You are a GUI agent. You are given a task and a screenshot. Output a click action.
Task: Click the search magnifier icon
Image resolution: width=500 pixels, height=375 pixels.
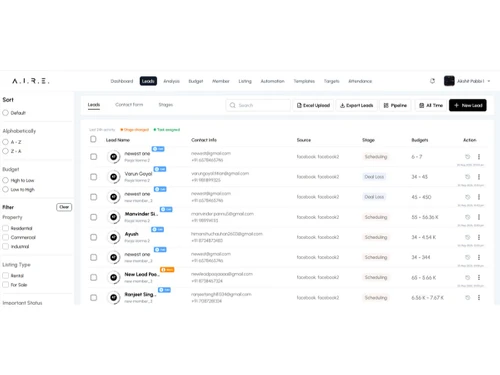coord(232,105)
